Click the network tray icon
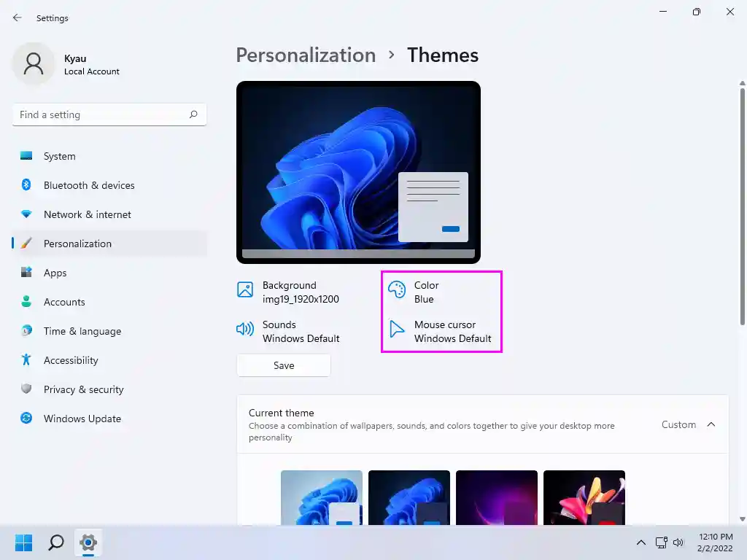 (x=661, y=542)
